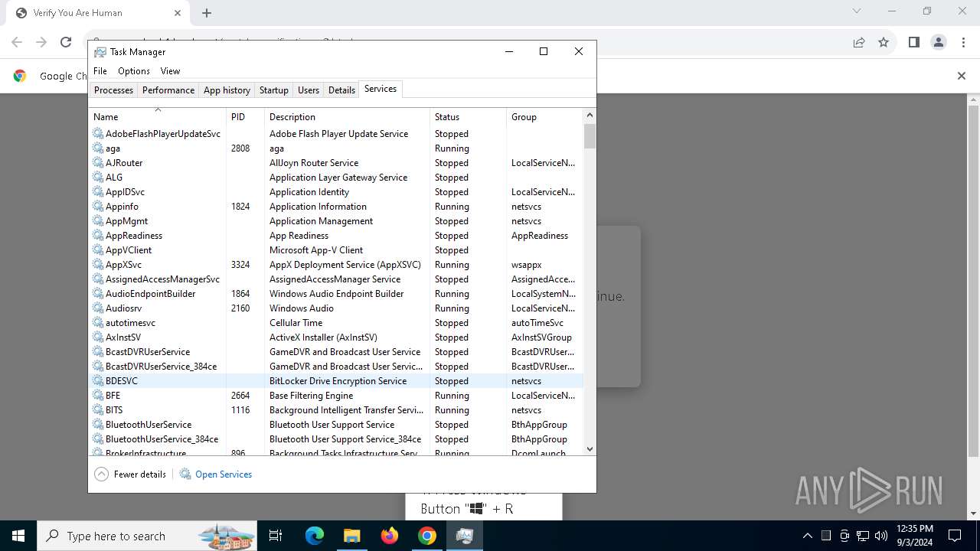
Task: Collapse Task Manager with Fewer details
Action: click(x=130, y=474)
